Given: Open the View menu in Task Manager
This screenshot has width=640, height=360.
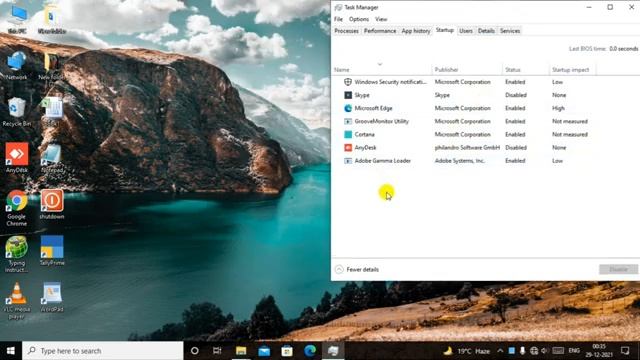Looking at the screenshot, I should (x=381, y=19).
